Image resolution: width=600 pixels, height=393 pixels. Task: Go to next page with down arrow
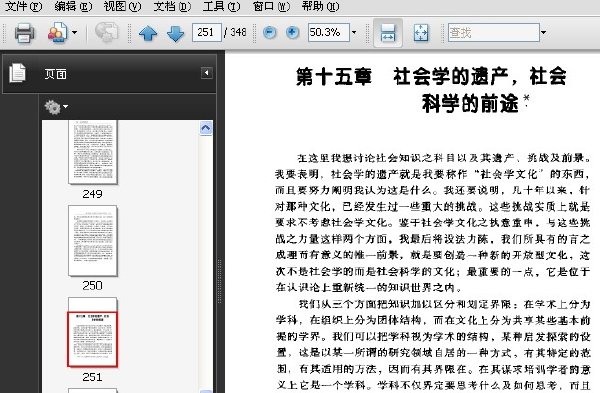tap(176, 33)
